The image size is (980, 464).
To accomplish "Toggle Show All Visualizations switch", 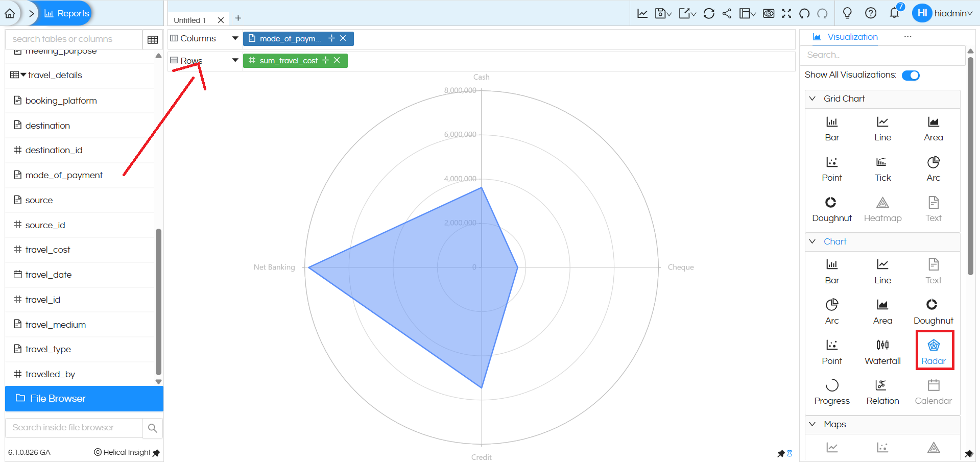I will [911, 75].
